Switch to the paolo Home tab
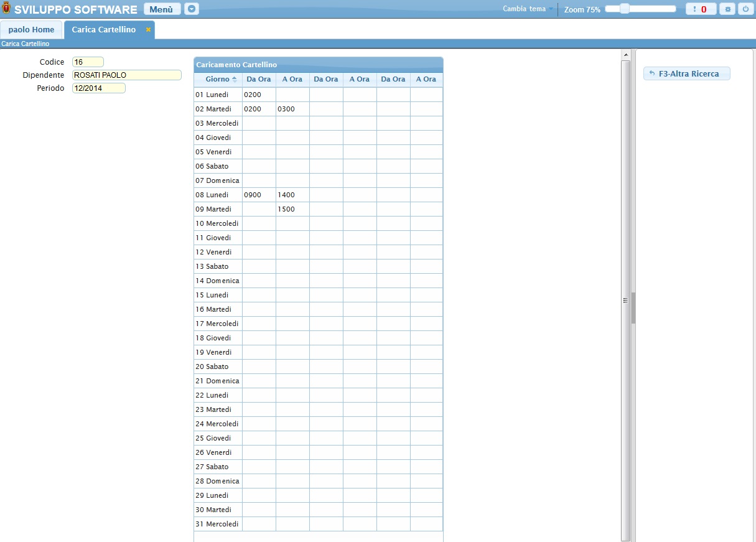This screenshot has height=542, width=756. [x=31, y=30]
